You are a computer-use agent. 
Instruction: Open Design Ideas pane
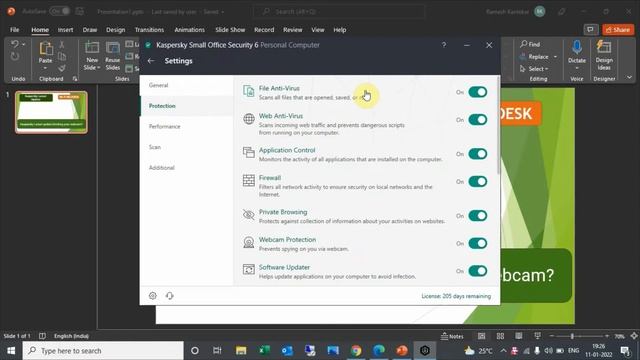coord(604,56)
